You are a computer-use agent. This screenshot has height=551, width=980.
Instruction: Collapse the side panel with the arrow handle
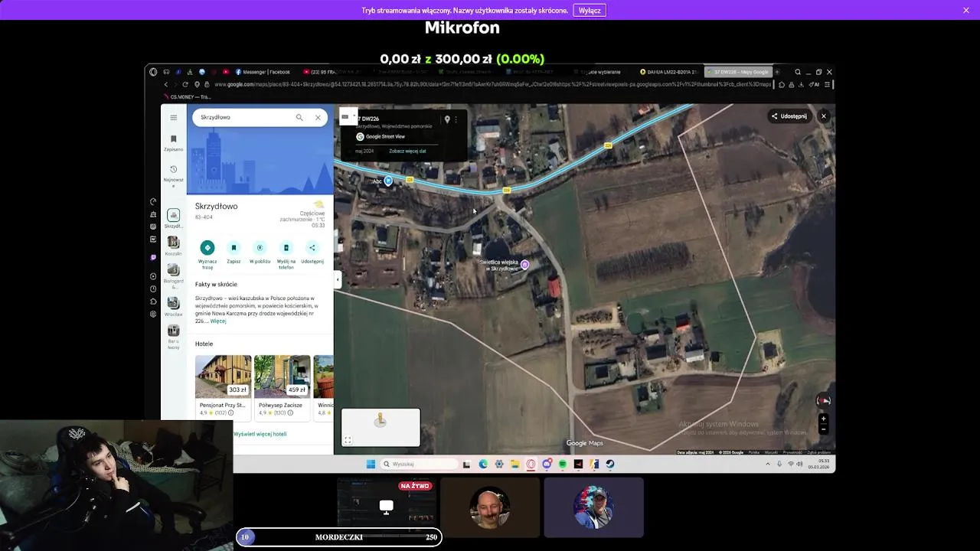(338, 279)
